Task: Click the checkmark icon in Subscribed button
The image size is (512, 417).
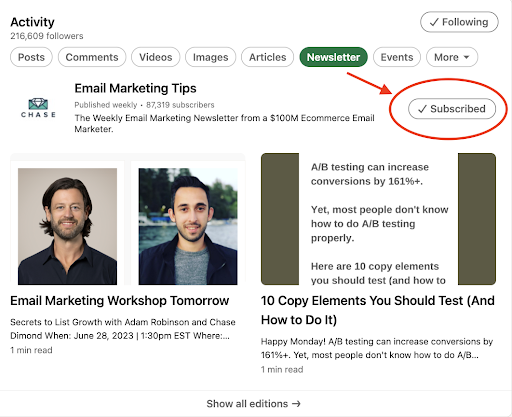Action: coord(422,109)
